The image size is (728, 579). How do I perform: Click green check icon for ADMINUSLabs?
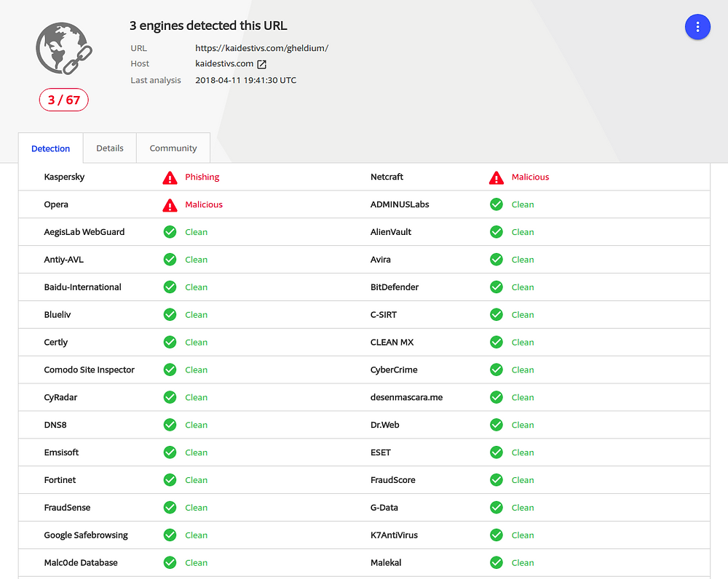[x=496, y=204]
